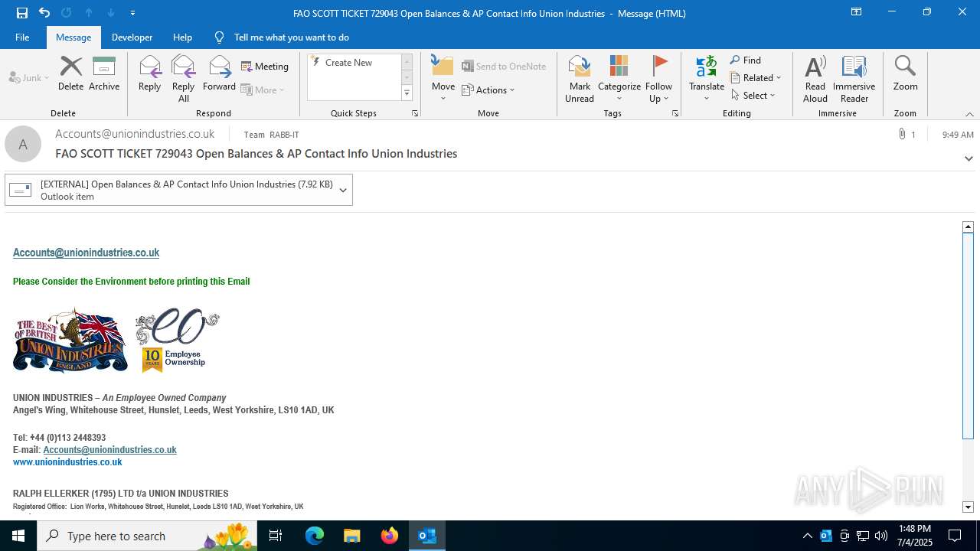
Task: Launch Firefox from the taskbar
Action: tap(390, 536)
